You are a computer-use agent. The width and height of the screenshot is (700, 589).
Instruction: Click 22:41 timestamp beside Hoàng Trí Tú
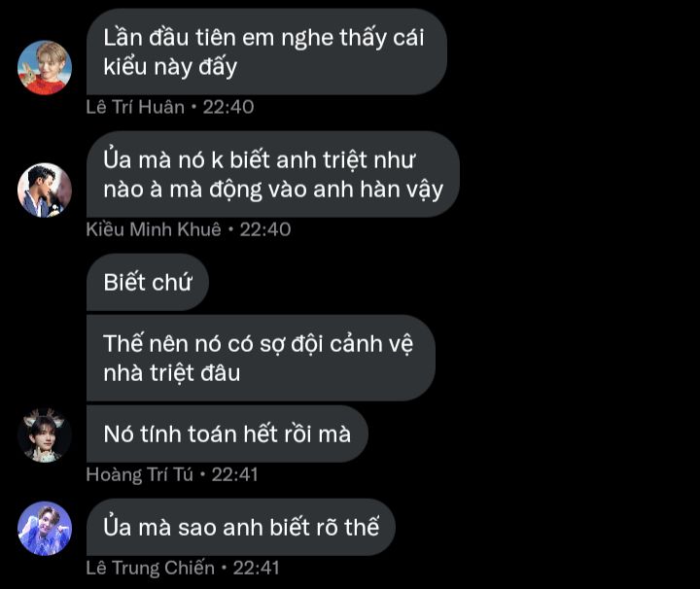[235, 474]
